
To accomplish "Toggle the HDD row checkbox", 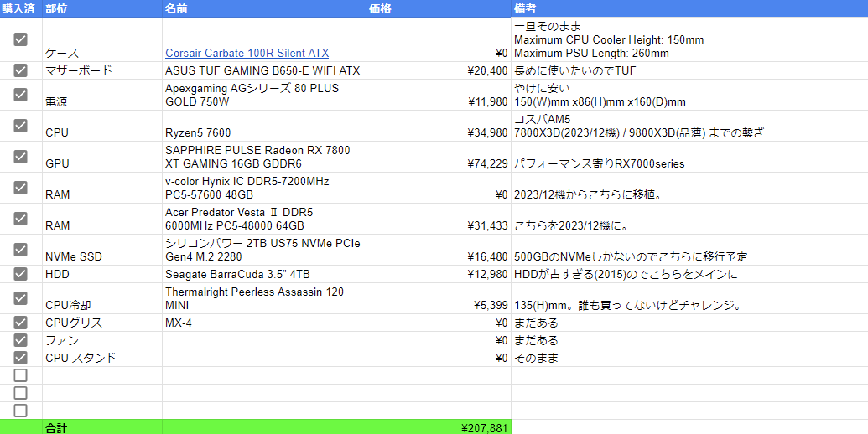I will tap(20, 274).
